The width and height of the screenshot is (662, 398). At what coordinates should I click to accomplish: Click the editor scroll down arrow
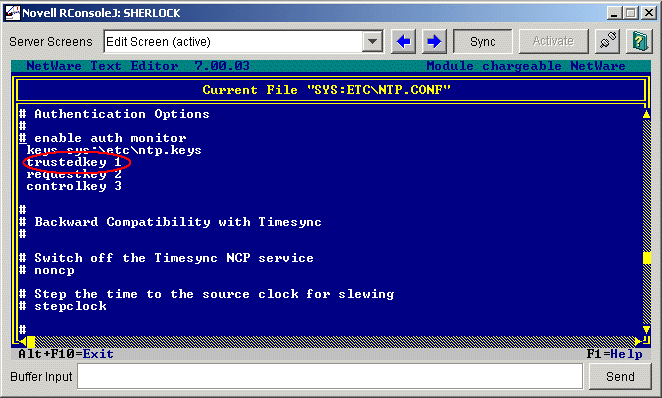tap(646, 329)
